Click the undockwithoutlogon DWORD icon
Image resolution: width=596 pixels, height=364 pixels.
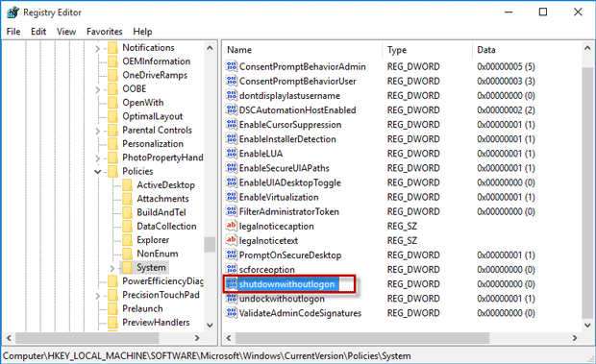[231, 299]
